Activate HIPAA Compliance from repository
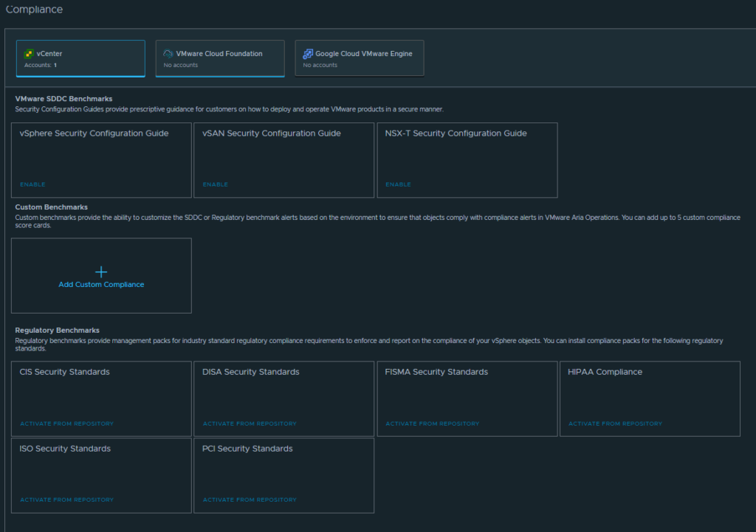 (x=615, y=424)
